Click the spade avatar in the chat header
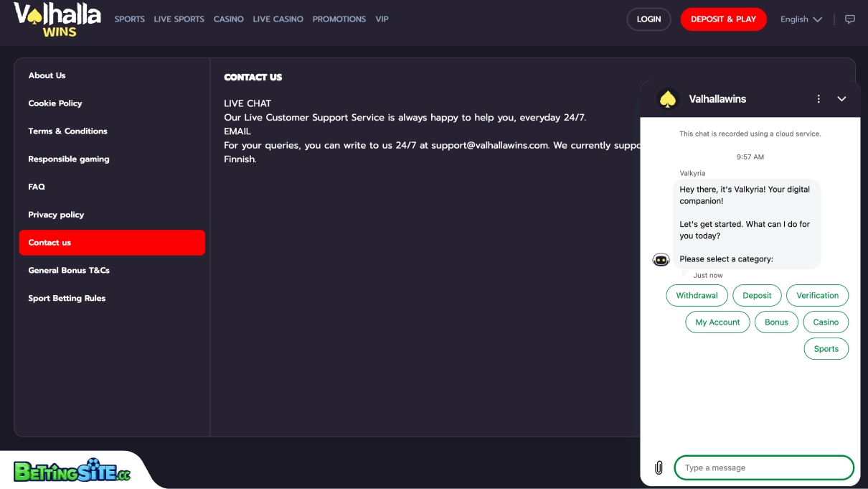The width and height of the screenshot is (868, 489). (x=669, y=98)
